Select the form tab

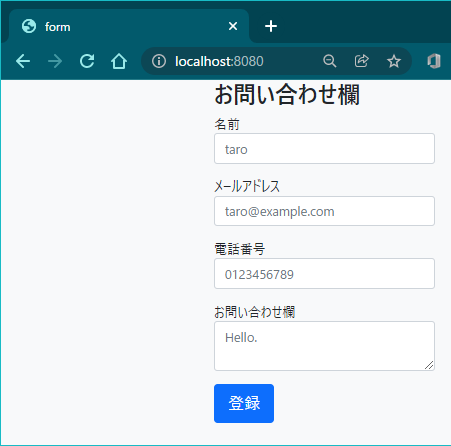click(129, 26)
